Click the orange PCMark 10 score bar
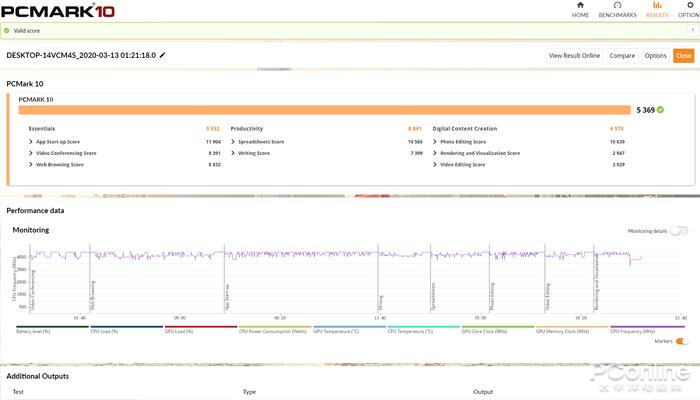 [325, 110]
